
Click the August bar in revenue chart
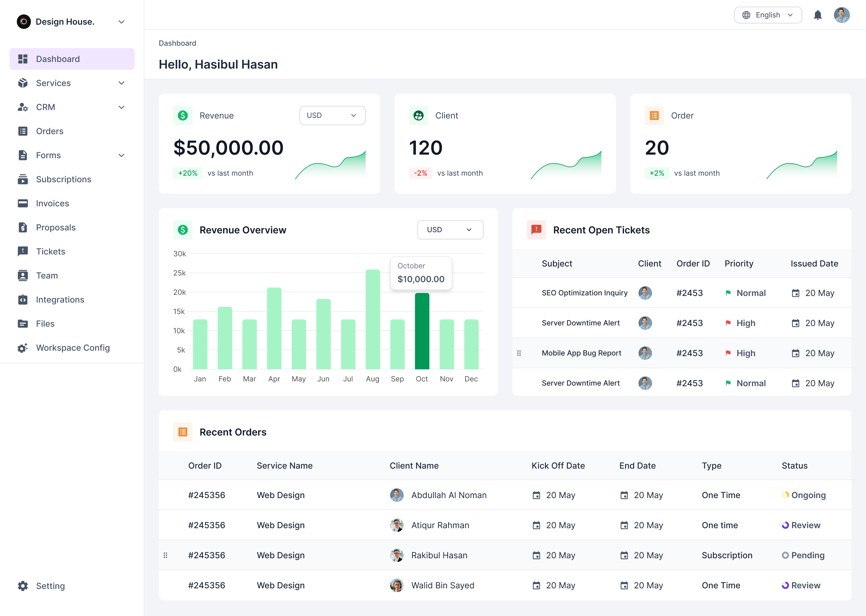point(373,319)
